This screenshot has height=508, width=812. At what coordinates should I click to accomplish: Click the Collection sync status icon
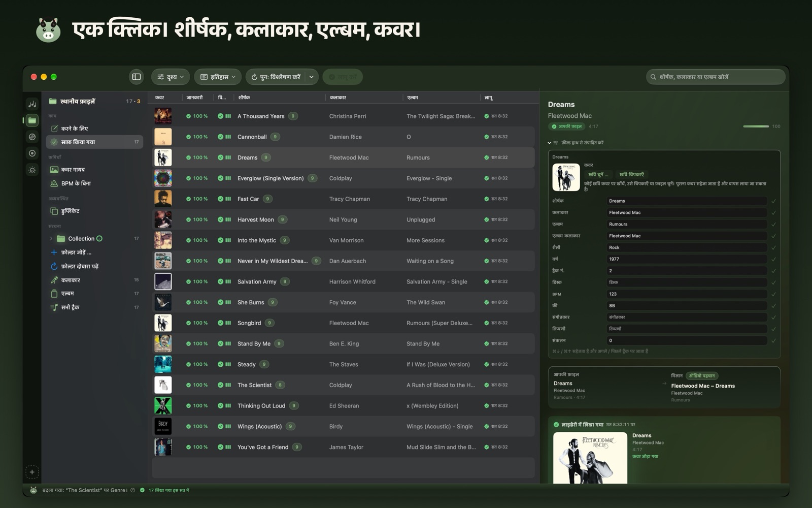(99, 238)
